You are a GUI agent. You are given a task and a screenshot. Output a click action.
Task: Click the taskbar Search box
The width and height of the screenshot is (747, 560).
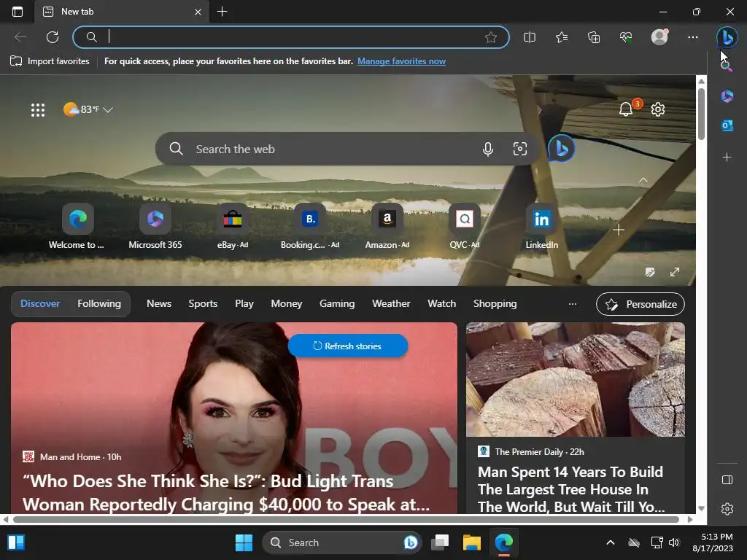click(x=341, y=542)
